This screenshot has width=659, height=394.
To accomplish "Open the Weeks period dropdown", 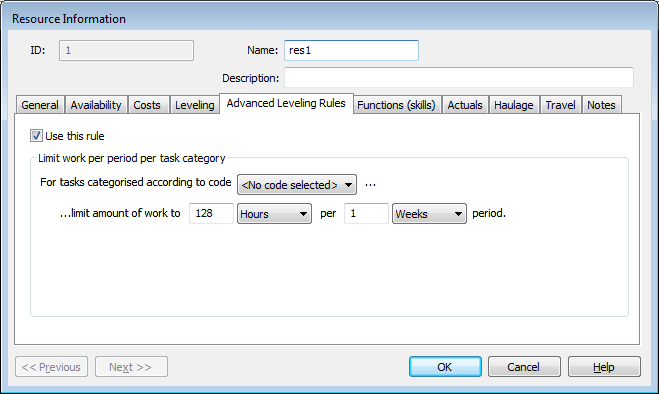I will pos(429,214).
